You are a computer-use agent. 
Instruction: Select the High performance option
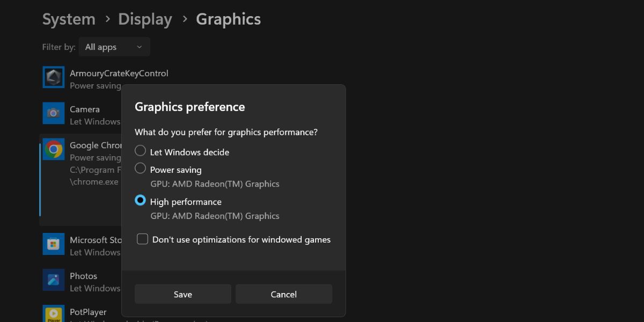pos(140,200)
